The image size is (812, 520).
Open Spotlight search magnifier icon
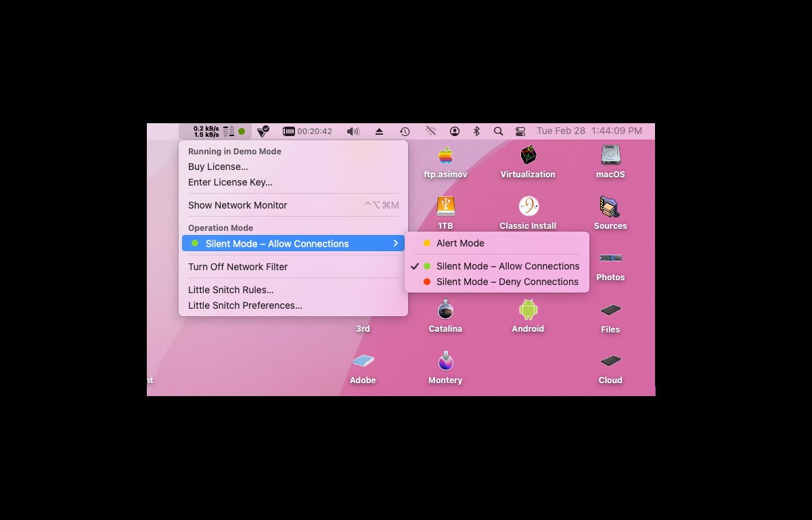pyautogui.click(x=498, y=131)
